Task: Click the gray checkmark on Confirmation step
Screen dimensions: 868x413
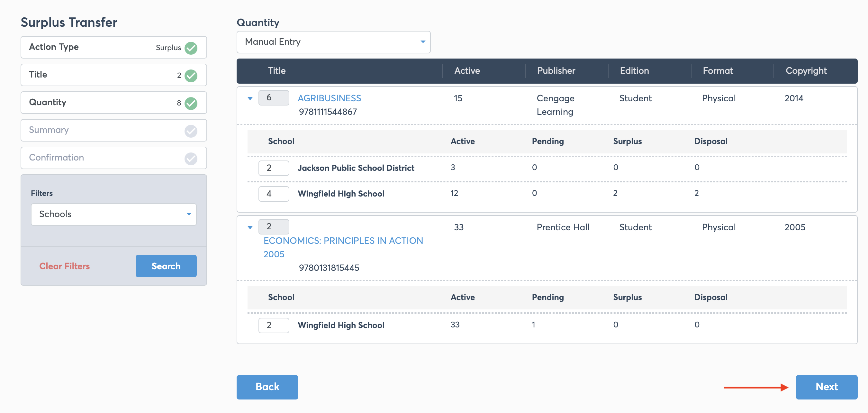Action: click(x=191, y=158)
